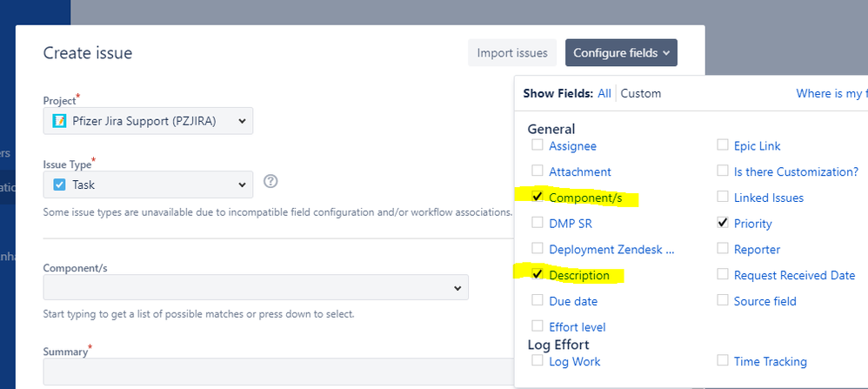Click the Effort level field link

coord(577,327)
